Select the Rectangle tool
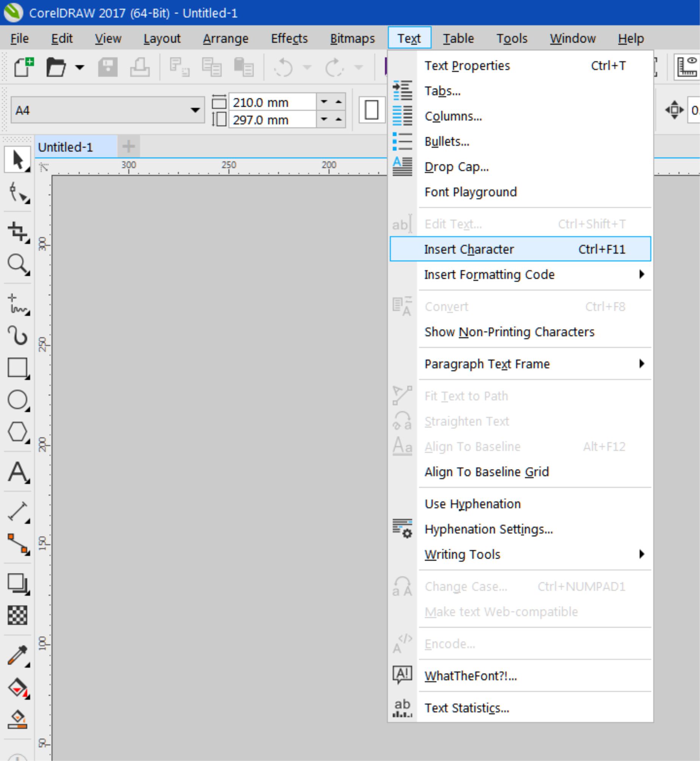This screenshot has height=761, width=700. coord(18,368)
